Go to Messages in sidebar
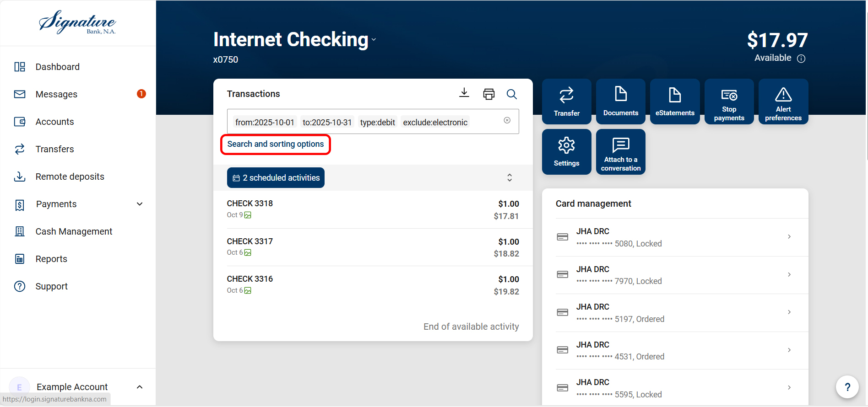Image resolution: width=868 pixels, height=407 pixels. [56, 94]
